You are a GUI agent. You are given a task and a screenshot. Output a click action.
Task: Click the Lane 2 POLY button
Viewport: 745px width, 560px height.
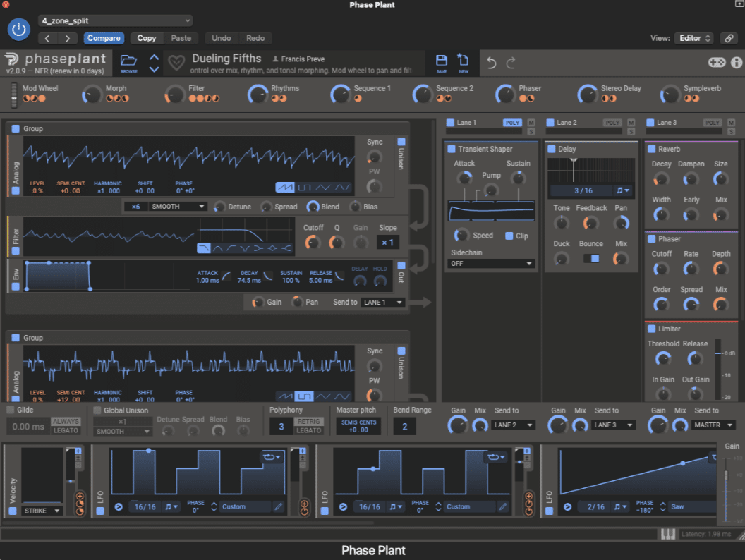click(x=612, y=123)
